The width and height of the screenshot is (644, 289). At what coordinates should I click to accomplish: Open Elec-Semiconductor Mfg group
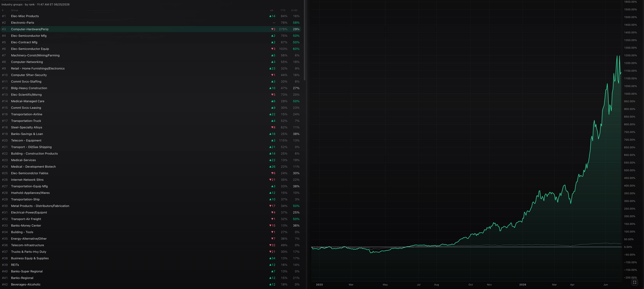151,36
